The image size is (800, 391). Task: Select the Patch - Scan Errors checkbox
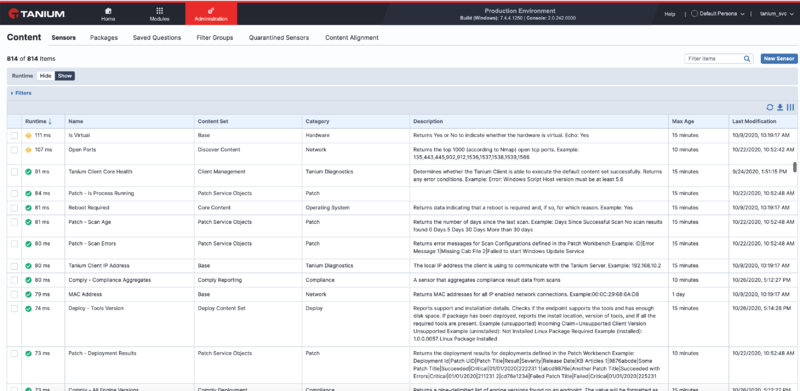[14, 243]
